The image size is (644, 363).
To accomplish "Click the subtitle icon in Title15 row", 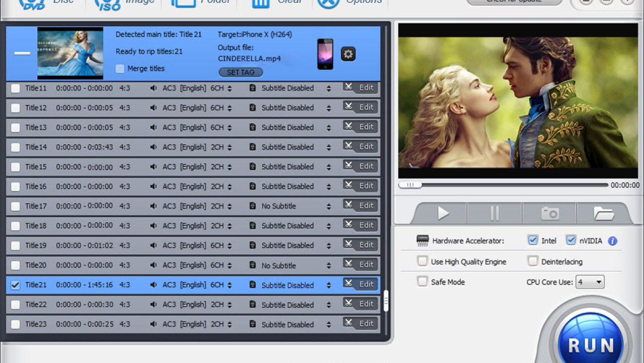I will coord(253,166).
